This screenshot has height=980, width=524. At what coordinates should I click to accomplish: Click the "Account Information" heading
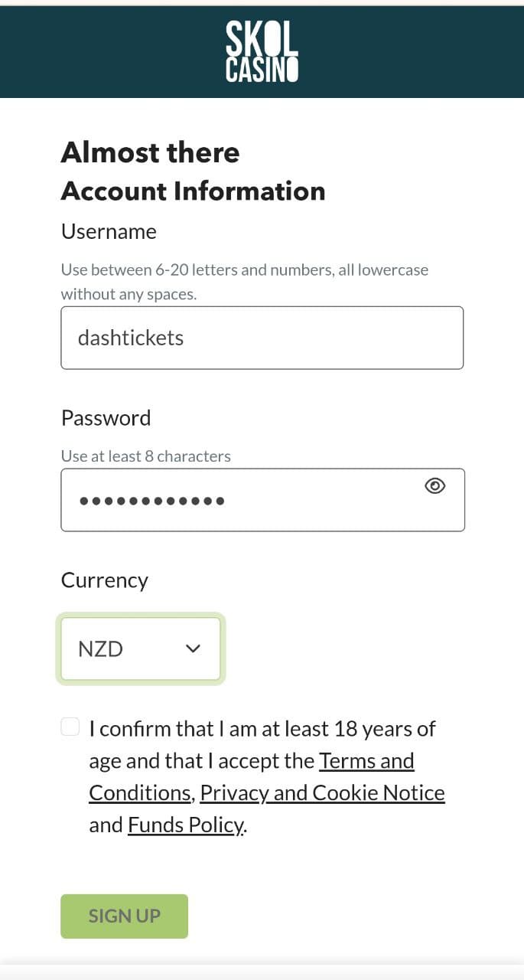(x=193, y=191)
